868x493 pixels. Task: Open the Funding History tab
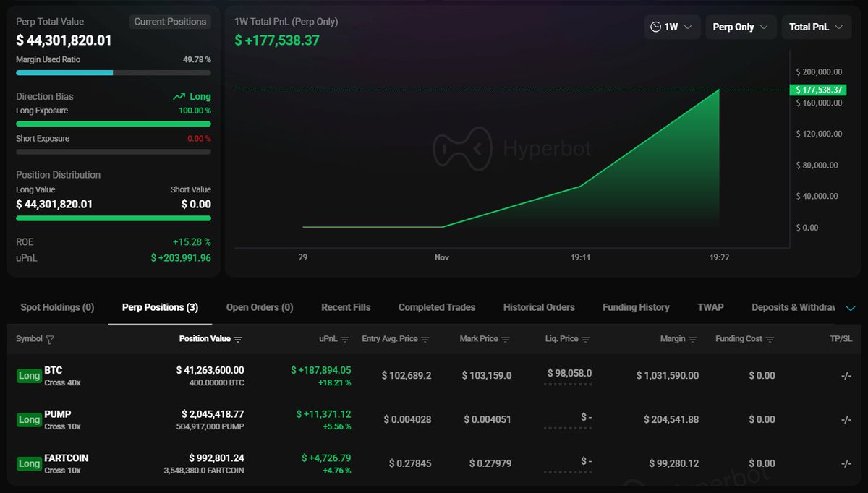coord(636,307)
